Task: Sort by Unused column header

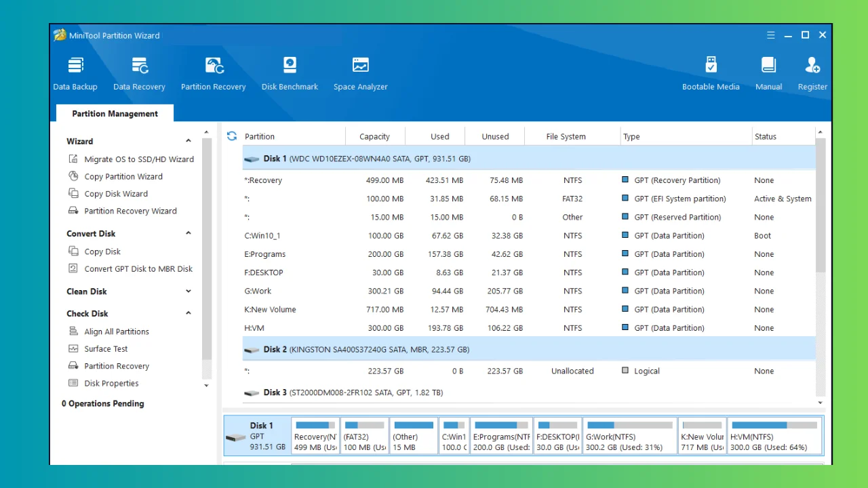Action: point(494,136)
